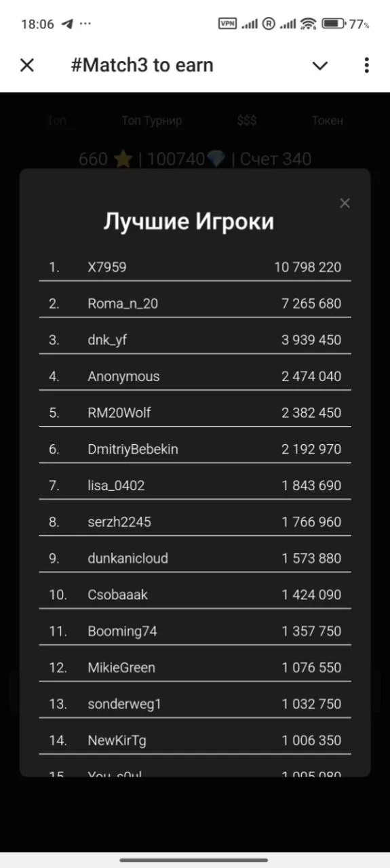Tap the gold star score icon
This screenshot has width=390, height=868.
coord(123,159)
